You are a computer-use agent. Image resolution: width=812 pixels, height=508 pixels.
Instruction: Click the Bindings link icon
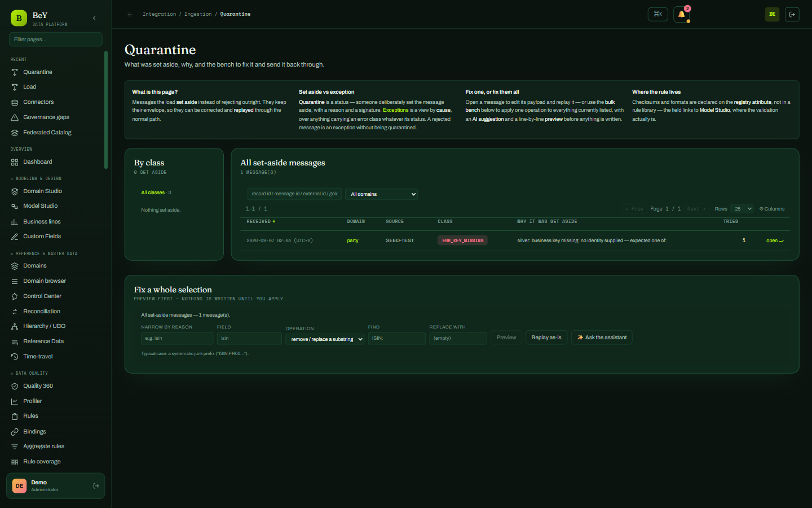click(x=15, y=432)
